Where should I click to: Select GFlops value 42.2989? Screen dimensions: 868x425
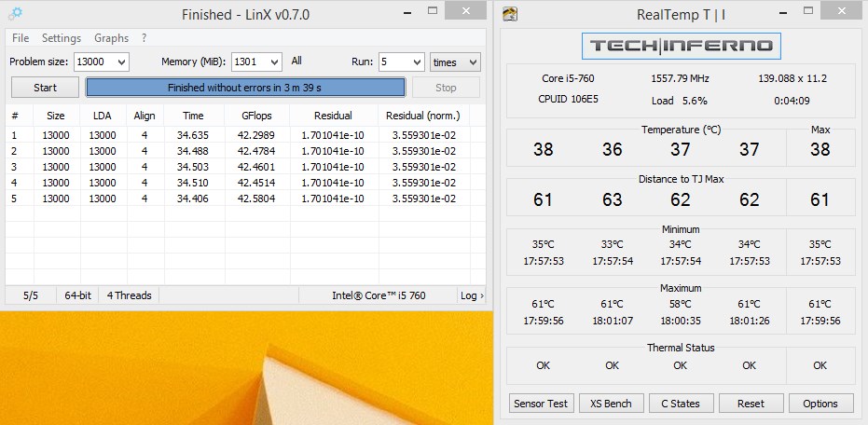pyautogui.click(x=256, y=135)
